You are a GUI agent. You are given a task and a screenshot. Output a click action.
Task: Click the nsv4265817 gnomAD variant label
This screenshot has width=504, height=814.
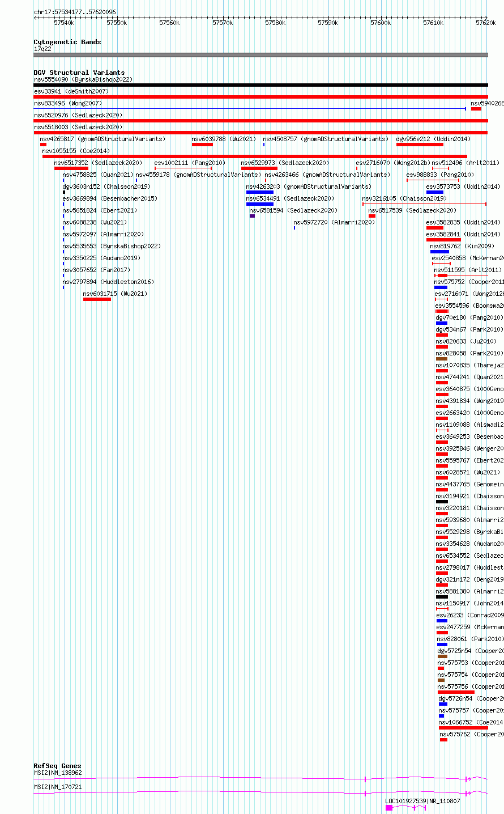tap(102, 139)
